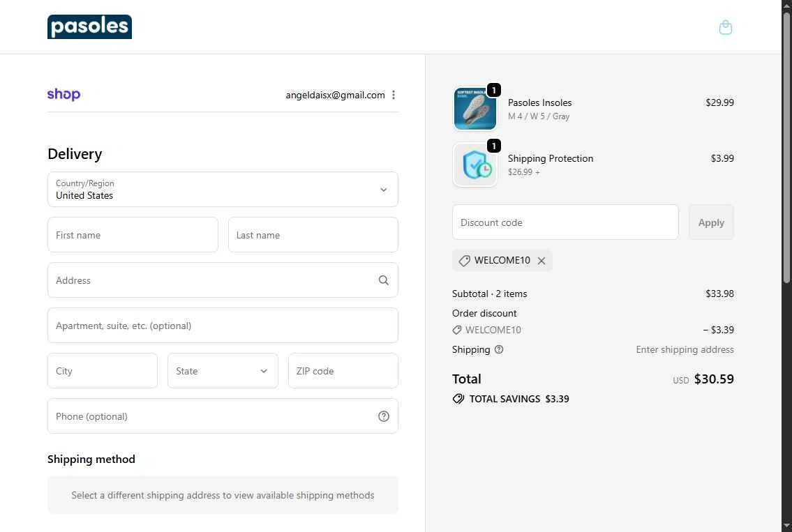Click the shipping methods notice box

[x=223, y=495]
